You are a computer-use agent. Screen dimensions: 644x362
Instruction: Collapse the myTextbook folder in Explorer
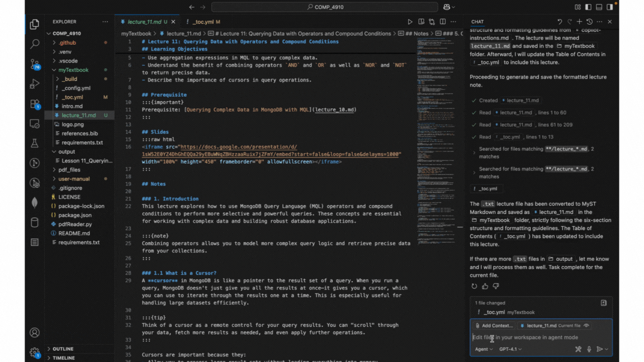click(73, 69)
